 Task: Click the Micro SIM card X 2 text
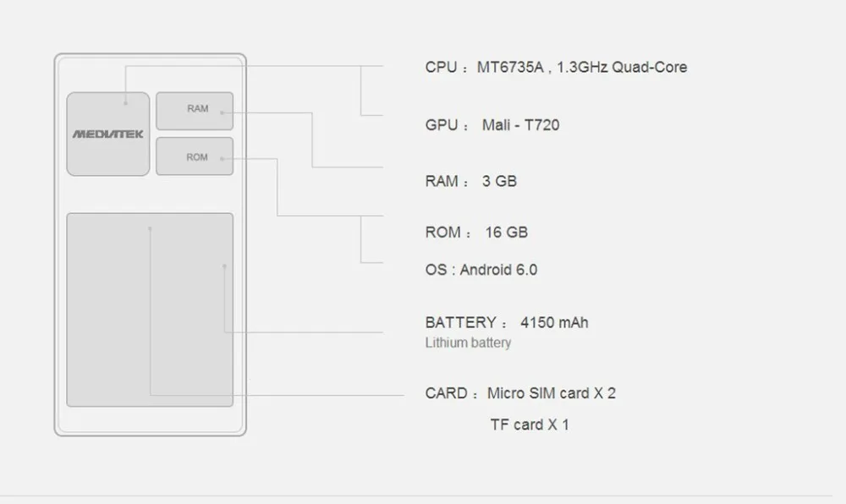tap(552, 393)
